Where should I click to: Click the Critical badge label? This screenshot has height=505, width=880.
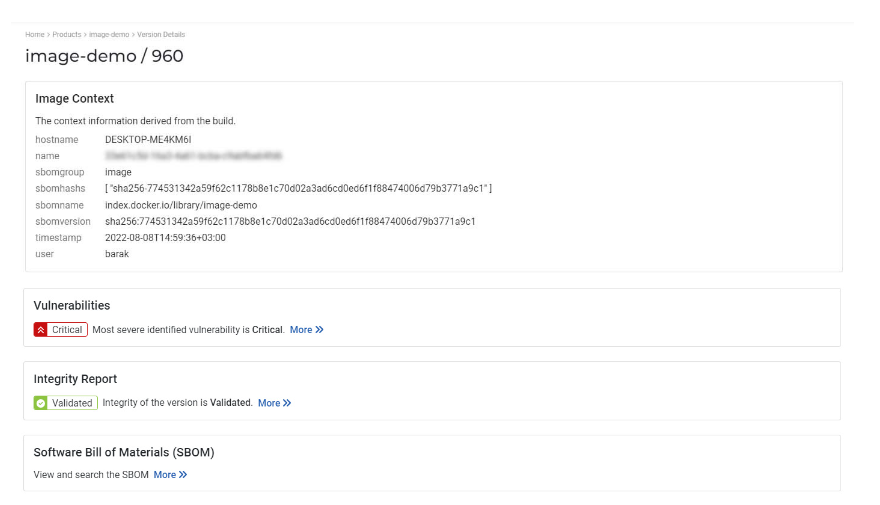tap(67, 330)
